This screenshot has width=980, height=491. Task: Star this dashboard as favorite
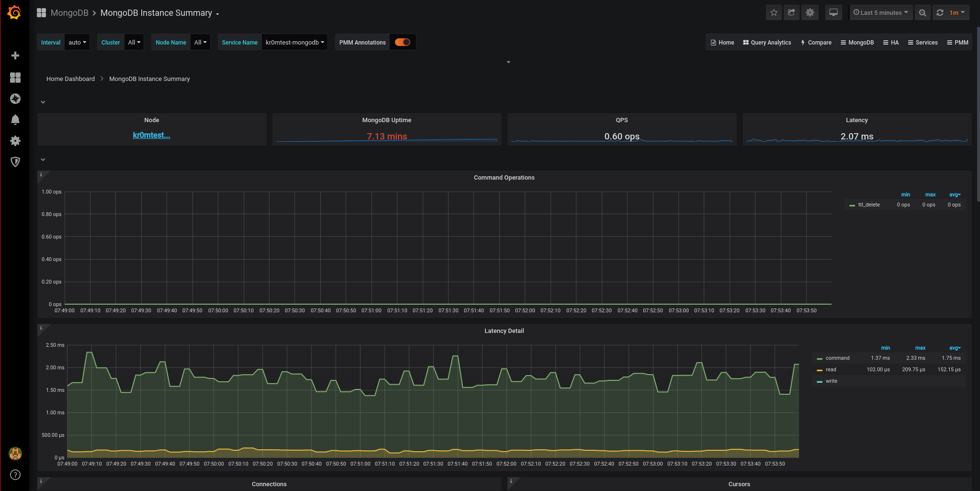[774, 13]
